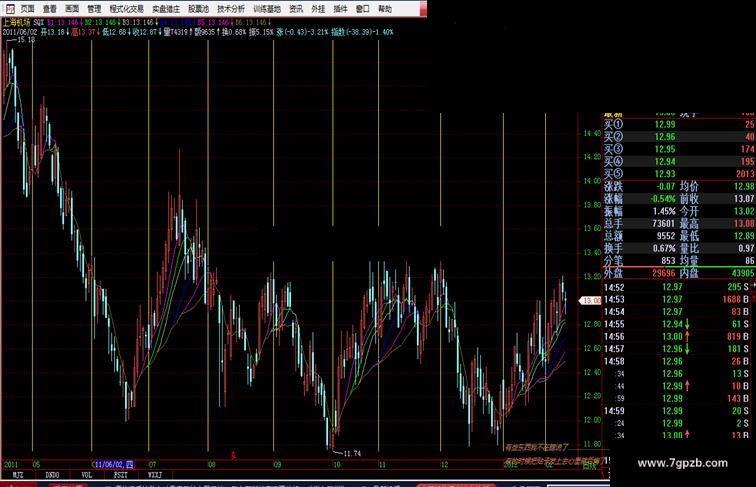Select month 05 on the time axis
The height and width of the screenshot is (487, 756).
37,465
